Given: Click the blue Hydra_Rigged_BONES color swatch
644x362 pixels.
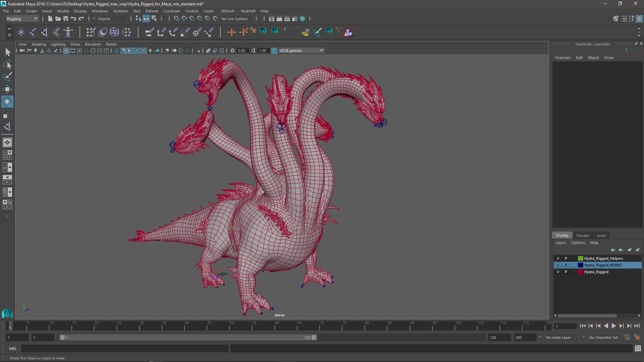Looking at the screenshot, I should click(580, 265).
